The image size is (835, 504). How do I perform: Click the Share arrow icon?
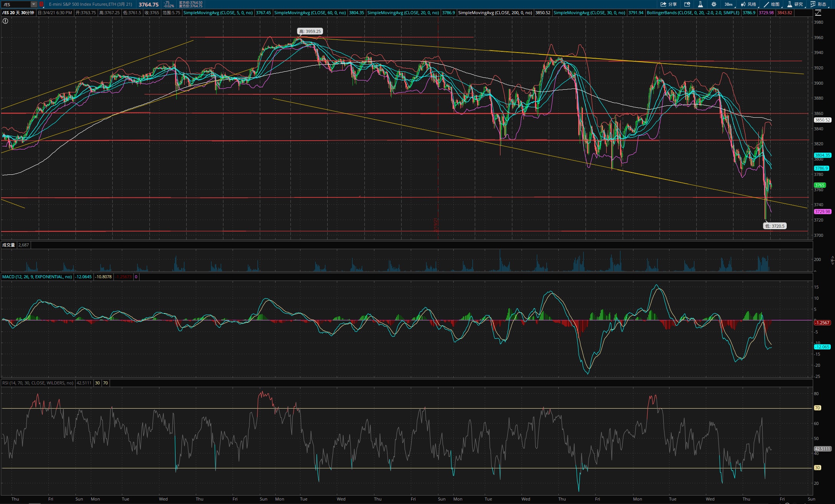(663, 4)
